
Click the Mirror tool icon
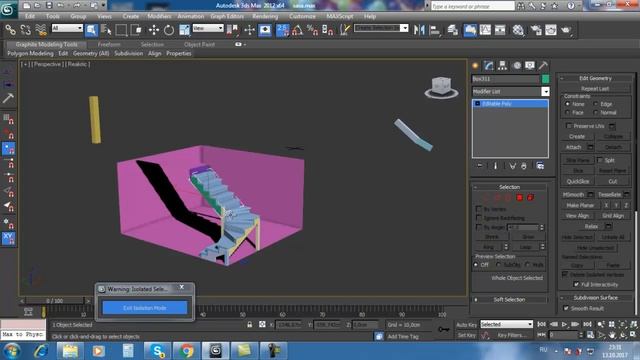(x=419, y=30)
